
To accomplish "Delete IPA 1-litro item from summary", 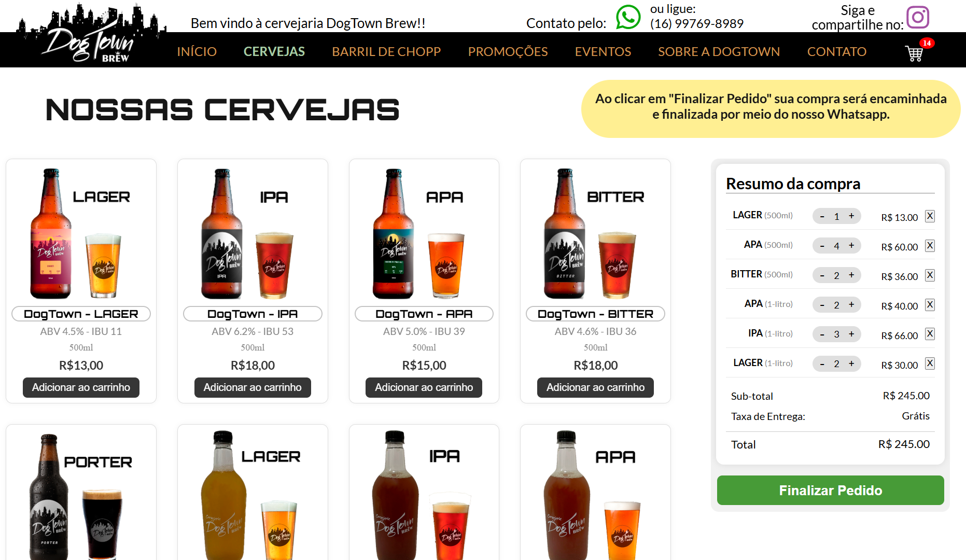I will tap(930, 334).
